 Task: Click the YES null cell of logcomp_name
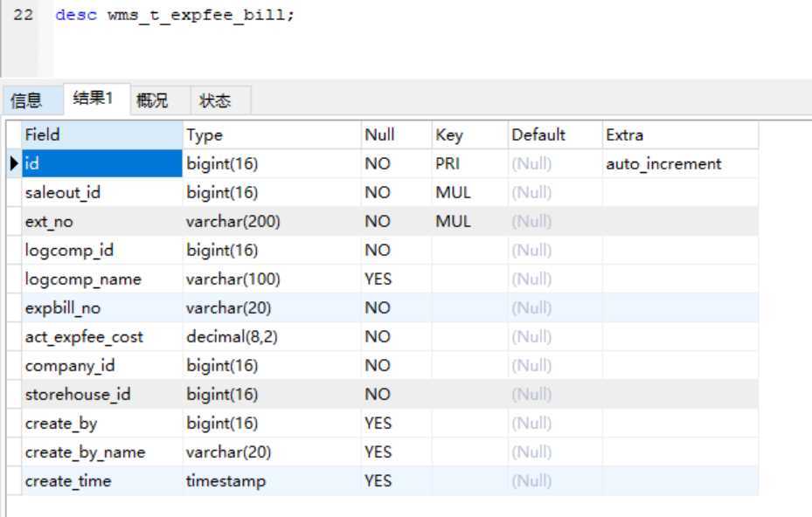pyautogui.click(x=397, y=279)
